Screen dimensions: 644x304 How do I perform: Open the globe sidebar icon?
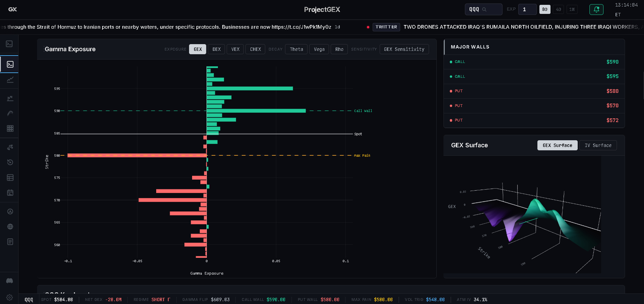(10, 226)
